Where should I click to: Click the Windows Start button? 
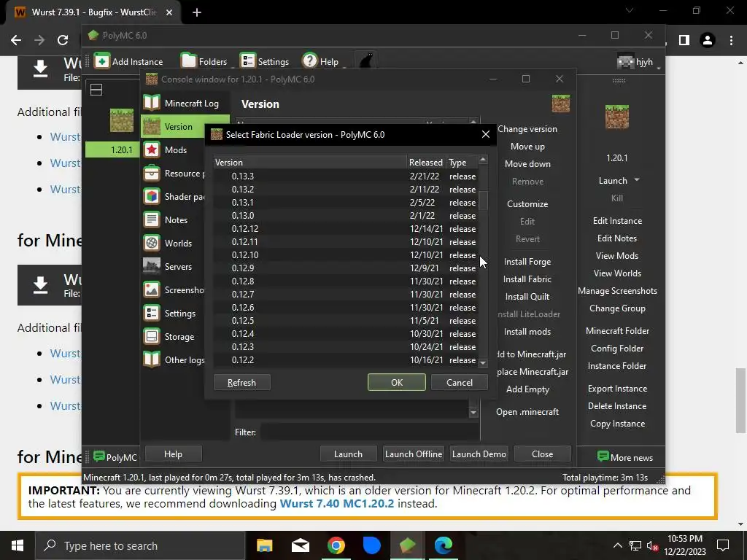(18, 545)
